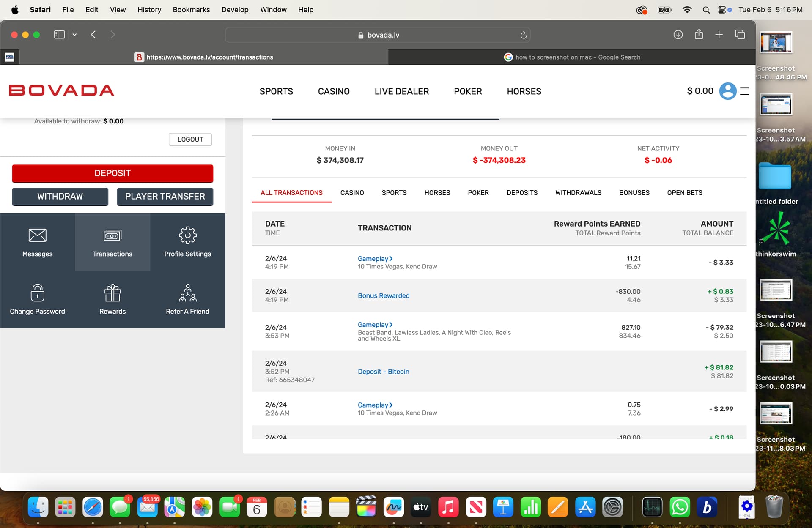Screen dimensions: 812x528
Task: Switch to the DEPOSITS tab
Action: pos(522,193)
